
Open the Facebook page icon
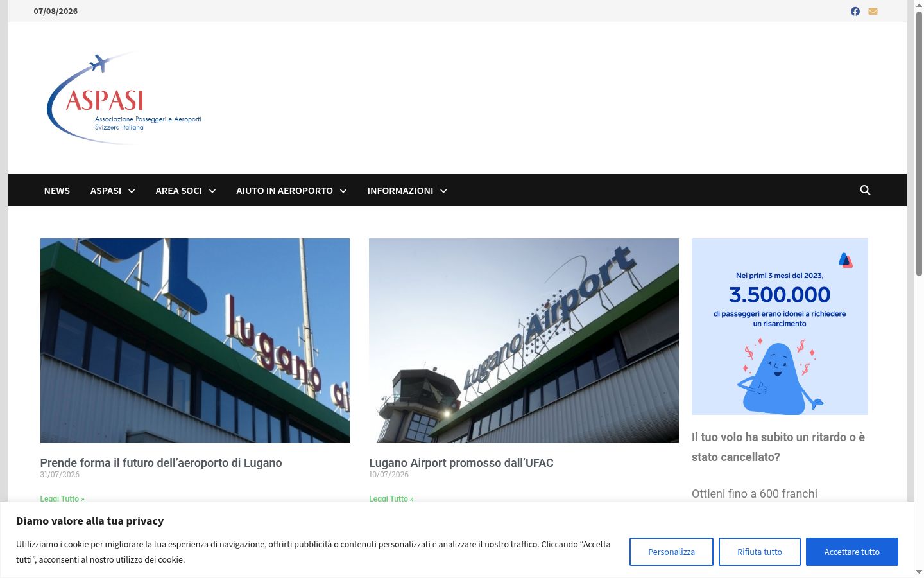point(855,12)
